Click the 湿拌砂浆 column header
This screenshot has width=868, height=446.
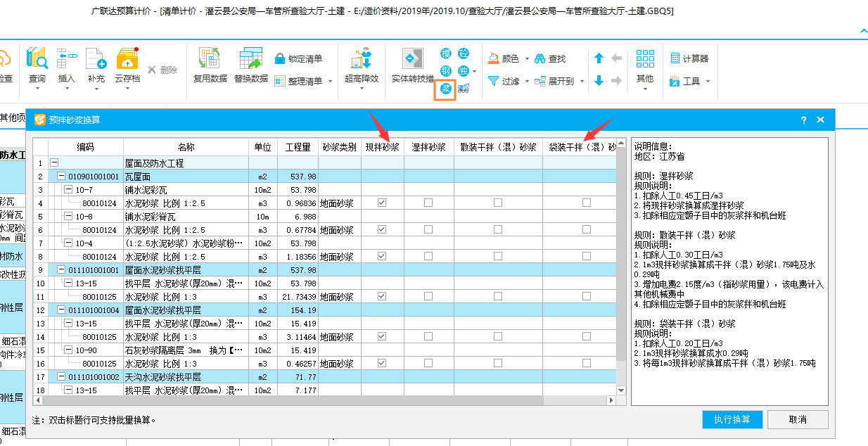(428, 148)
